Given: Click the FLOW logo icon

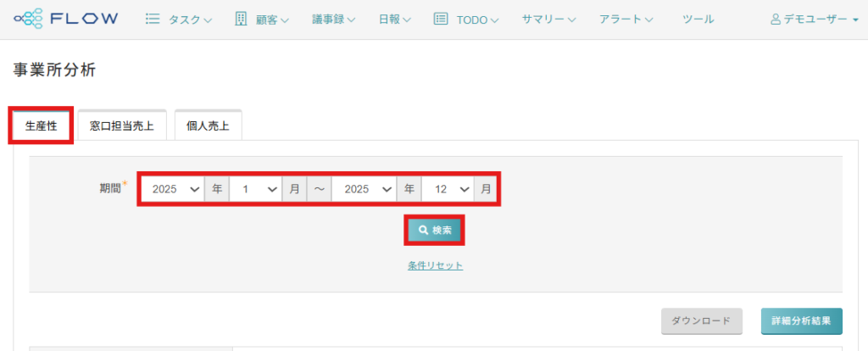Looking at the screenshot, I should [30, 19].
